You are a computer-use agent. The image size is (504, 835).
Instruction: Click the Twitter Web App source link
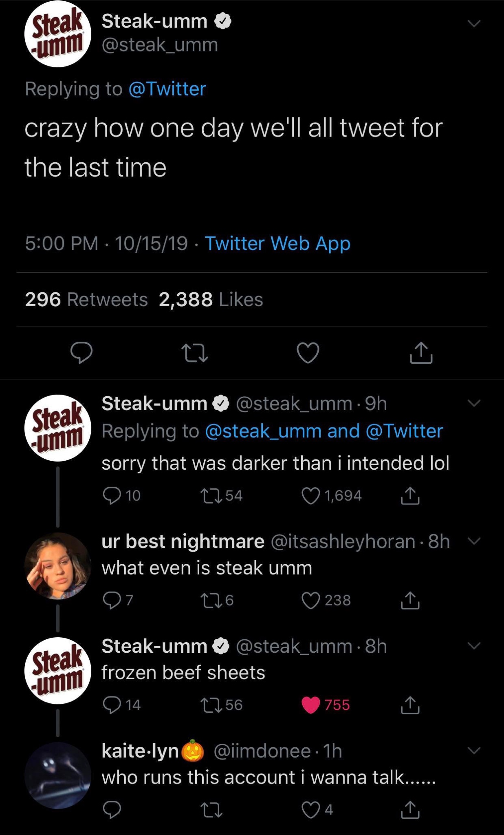pyautogui.click(x=277, y=243)
